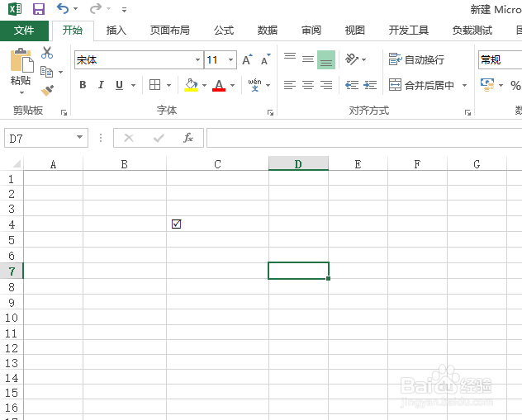Toggle 自动换行 wrap text
Image resolution: width=522 pixels, height=420 pixels.
416,59
